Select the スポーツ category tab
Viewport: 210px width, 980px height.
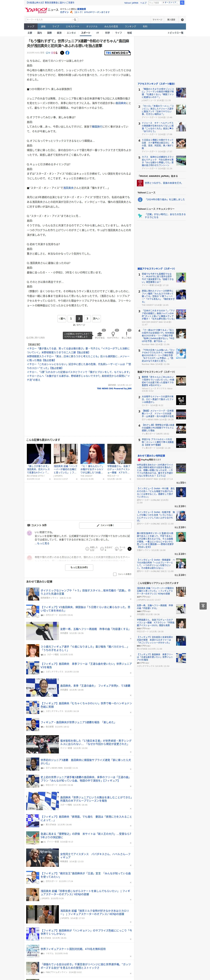tap(86, 33)
